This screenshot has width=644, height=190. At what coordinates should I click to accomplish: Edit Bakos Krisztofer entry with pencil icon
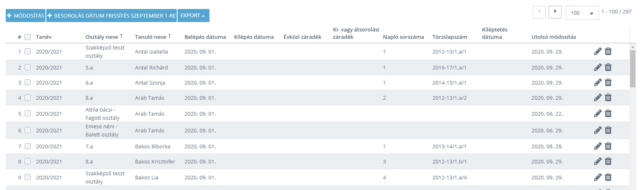(x=598, y=161)
